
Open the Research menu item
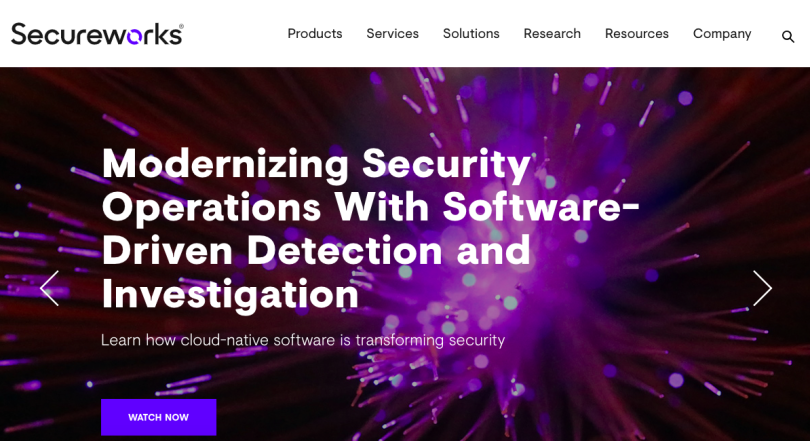552,34
